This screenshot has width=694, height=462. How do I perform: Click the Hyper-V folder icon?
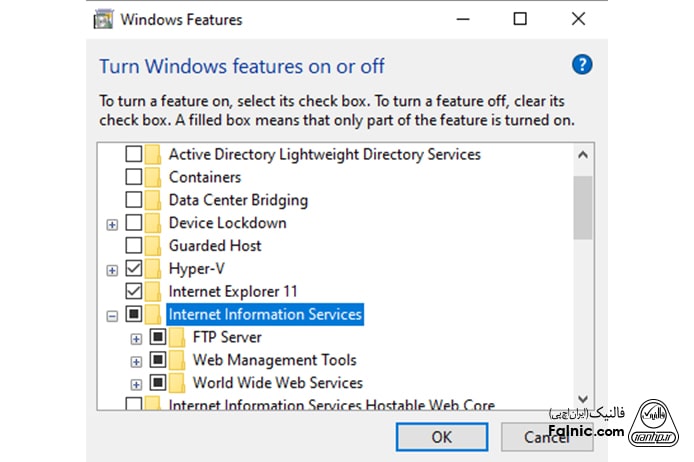pyautogui.click(x=153, y=268)
